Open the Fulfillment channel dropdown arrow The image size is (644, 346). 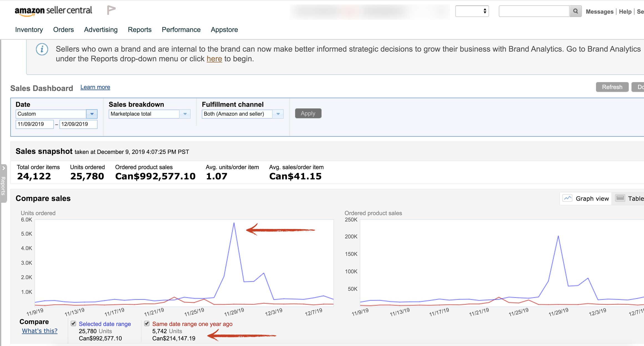(x=278, y=114)
